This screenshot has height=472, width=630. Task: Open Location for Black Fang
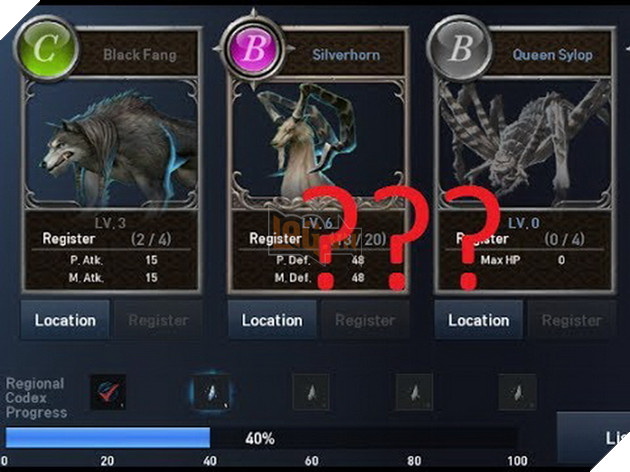point(65,320)
